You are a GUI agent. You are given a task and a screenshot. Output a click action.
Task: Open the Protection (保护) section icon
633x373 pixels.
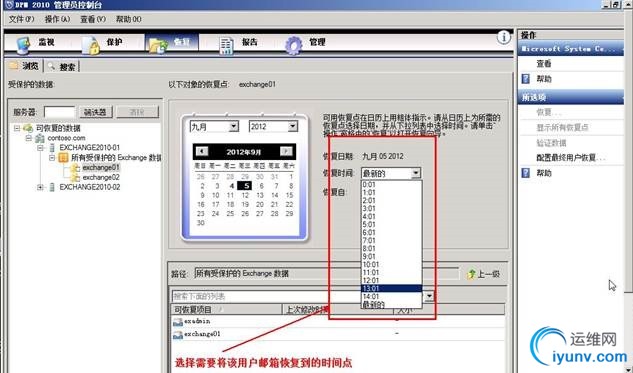[90, 45]
